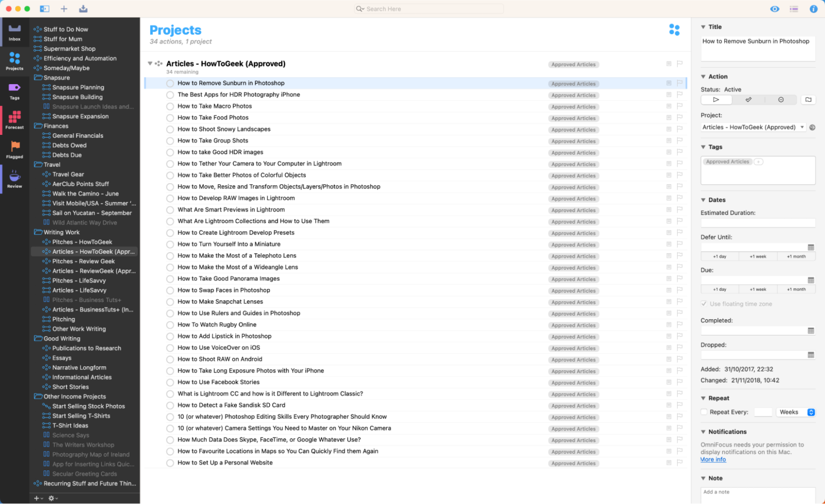The height and width of the screenshot is (504, 825).
Task: Toggle the Inspector info icon
Action: coord(814,9)
